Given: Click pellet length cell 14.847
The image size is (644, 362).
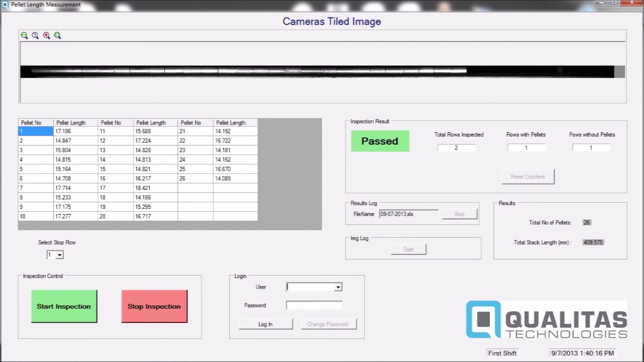Looking at the screenshot, I should click(x=75, y=141).
